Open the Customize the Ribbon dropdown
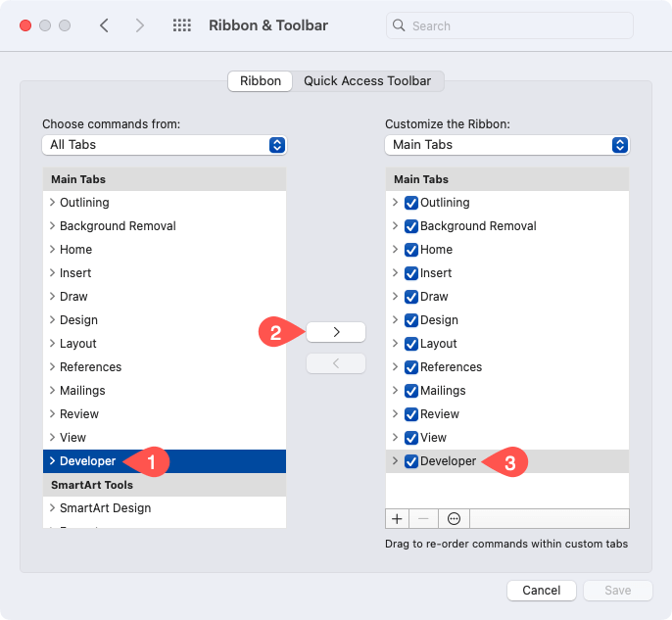Viewport: 672px width, 620px height. coord(506,144)
